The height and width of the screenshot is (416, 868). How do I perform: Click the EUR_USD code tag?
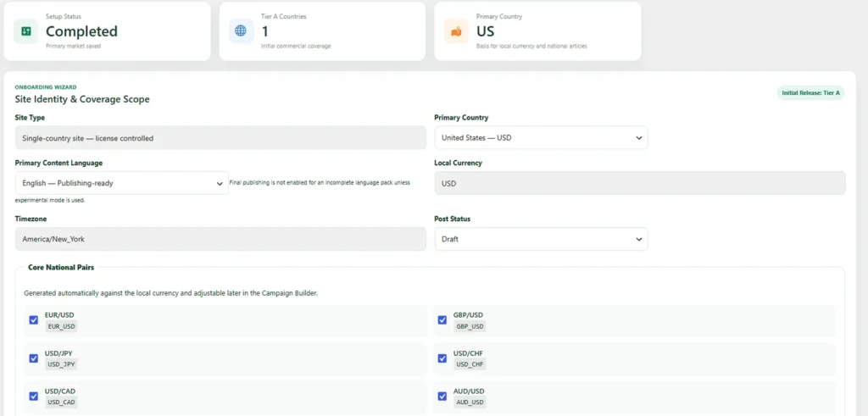pos(61,326)
